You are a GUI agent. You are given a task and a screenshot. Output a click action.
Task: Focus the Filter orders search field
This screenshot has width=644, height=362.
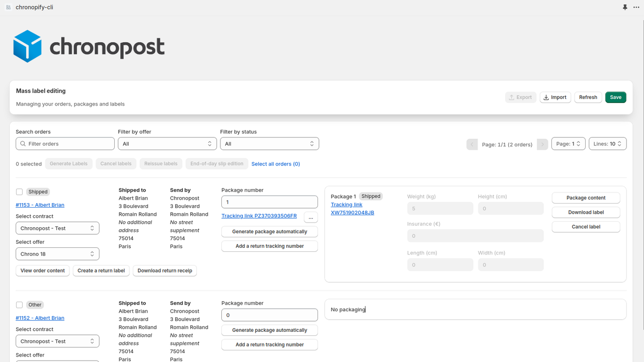tap(65, 144)
